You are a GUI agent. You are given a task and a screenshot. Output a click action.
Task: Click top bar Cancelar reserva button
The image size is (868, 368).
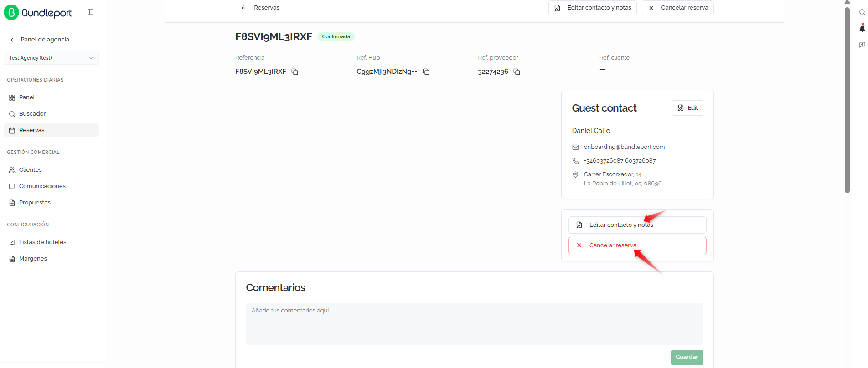click(678, 8)
